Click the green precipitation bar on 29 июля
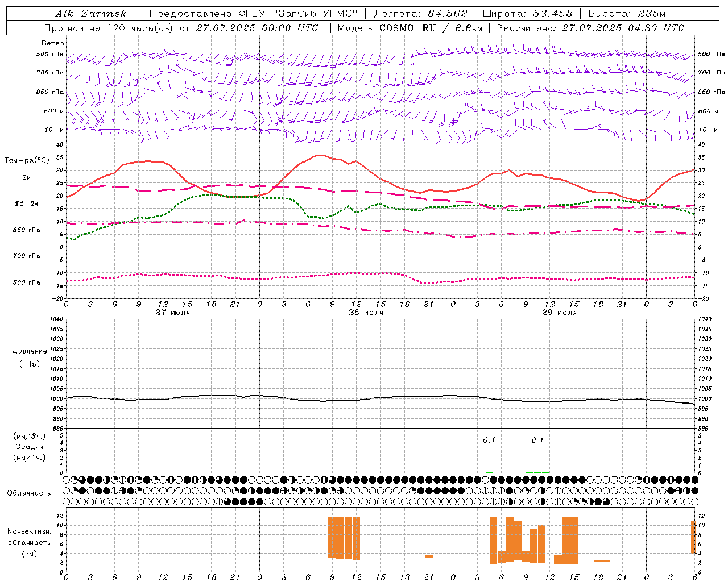This screenshot has width=728, height=582. click(537, 472)
